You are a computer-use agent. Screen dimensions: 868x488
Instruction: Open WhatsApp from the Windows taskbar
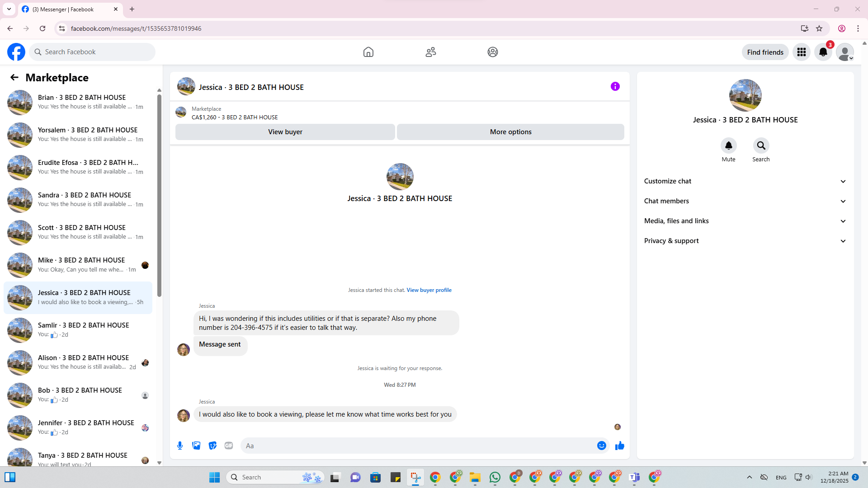pos(495,477)
